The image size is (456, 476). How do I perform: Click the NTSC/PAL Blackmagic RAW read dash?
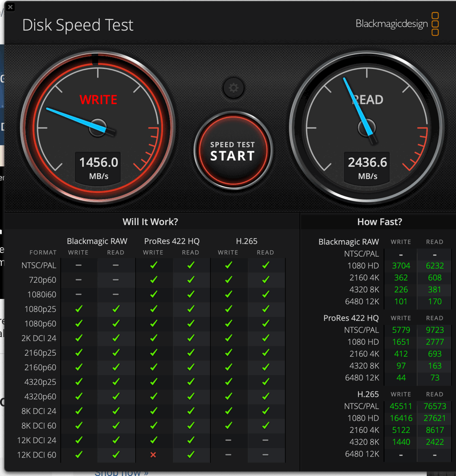(x=116, y=265)
